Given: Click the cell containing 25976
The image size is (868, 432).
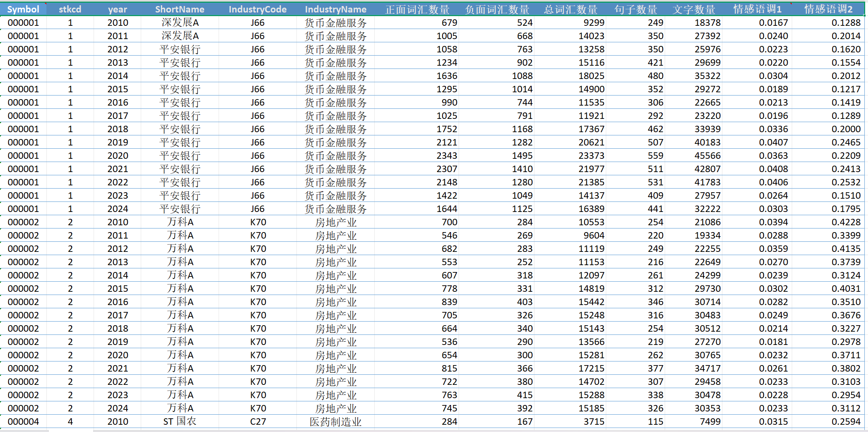Looking at the screenshot, I should tap(694, 49).
